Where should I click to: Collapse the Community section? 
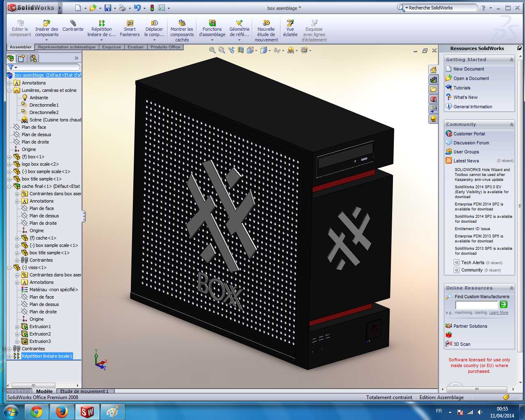[x=511, y=125]
